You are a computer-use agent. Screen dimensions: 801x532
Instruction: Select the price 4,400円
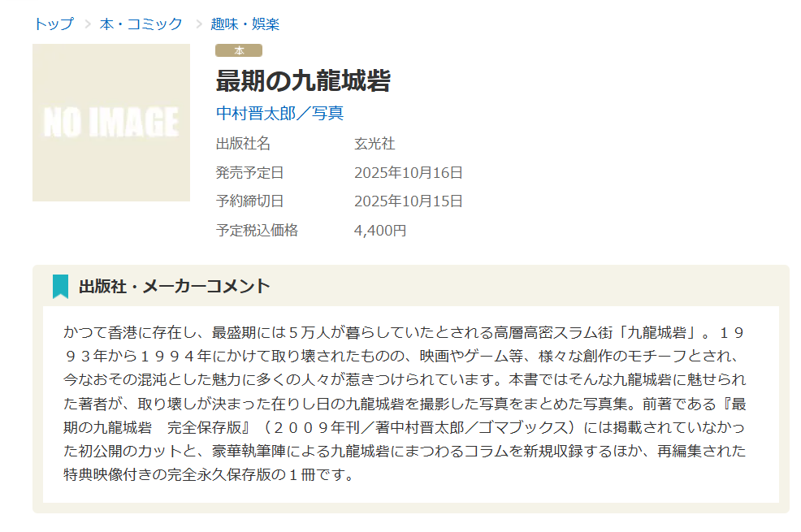click(x=380, y=230)
